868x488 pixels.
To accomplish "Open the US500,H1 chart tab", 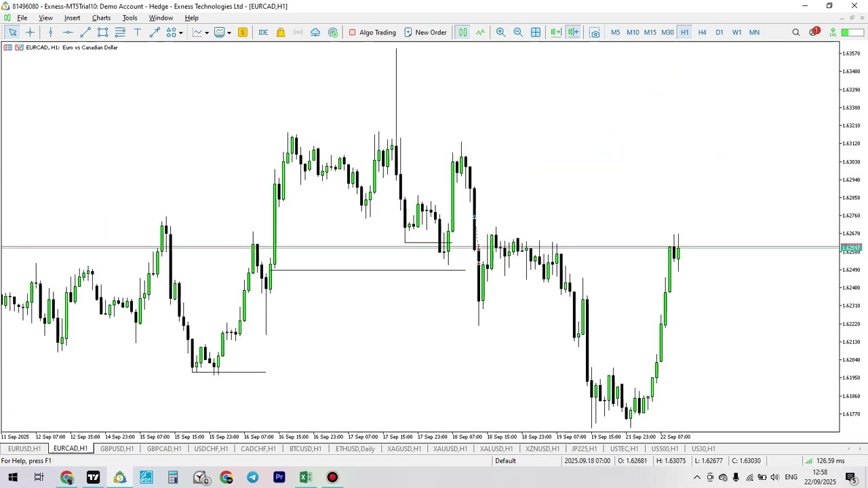I will (x=665, y=449).
